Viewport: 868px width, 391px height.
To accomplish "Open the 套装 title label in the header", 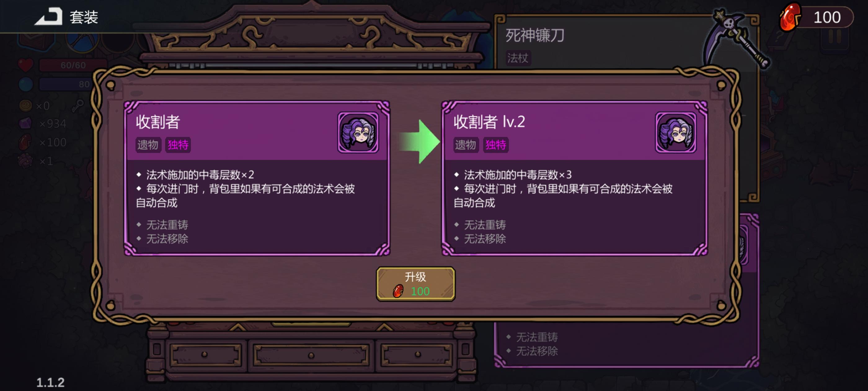I will pos(84,17).
